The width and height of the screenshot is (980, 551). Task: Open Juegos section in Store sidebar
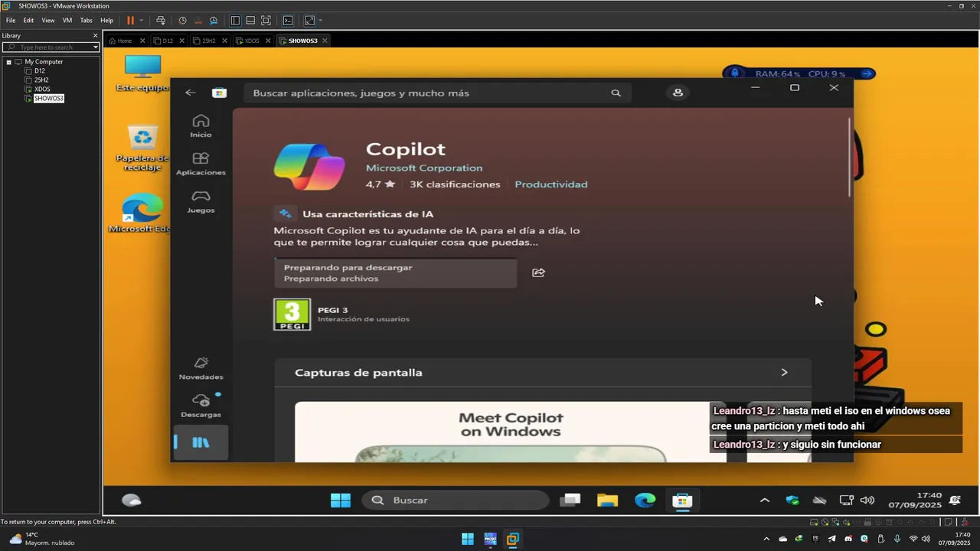coord(201,202)
